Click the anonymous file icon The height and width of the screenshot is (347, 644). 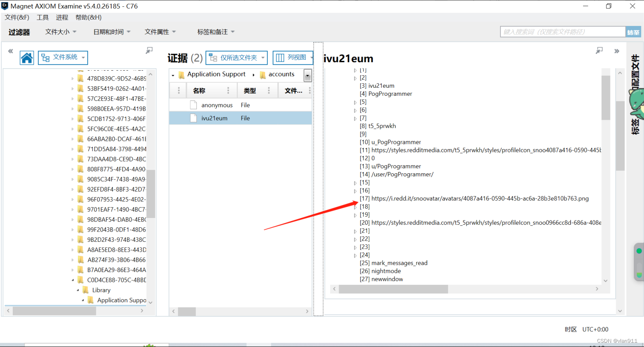(193, 105)
